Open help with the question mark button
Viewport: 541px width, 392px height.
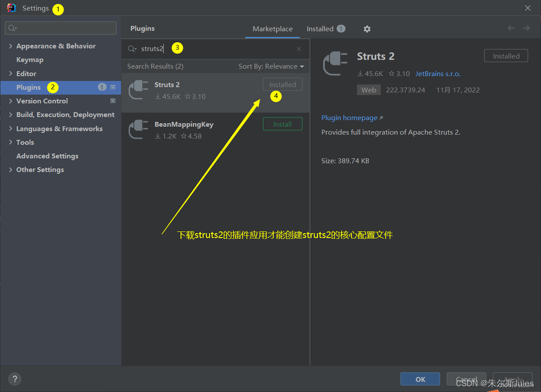tap(15, 379)
